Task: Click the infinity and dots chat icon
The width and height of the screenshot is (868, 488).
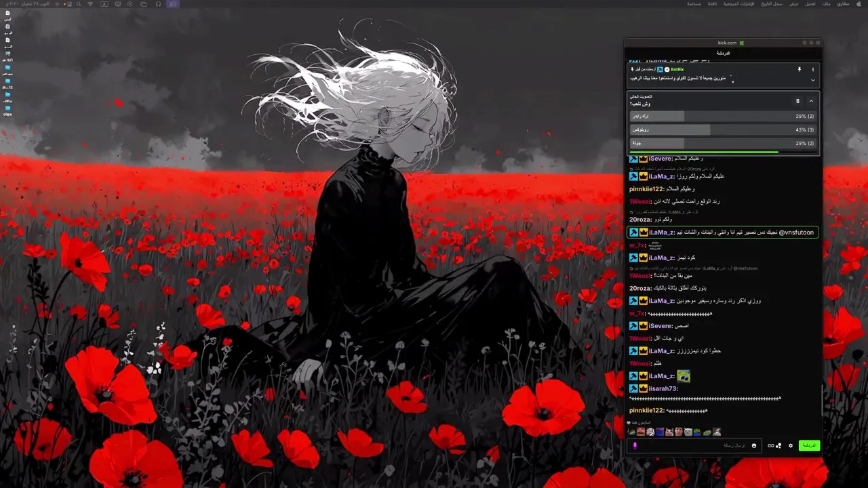Action: [774, 445]
